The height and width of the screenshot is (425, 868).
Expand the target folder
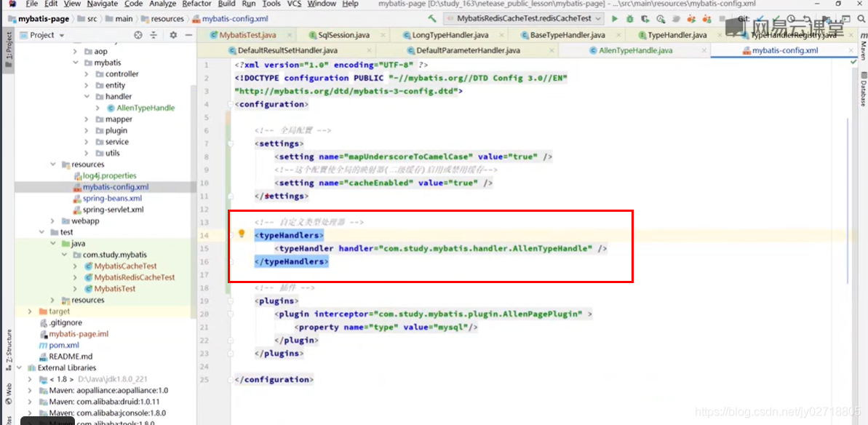(30, 311)
